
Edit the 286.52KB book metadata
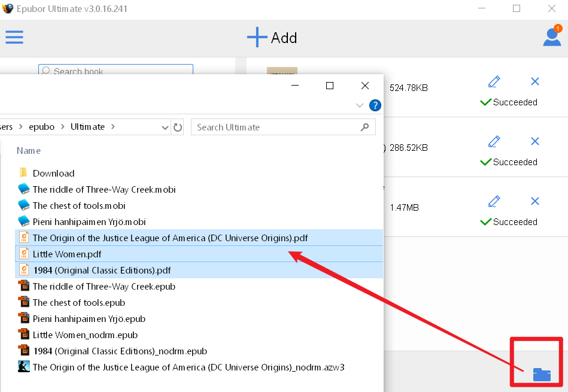(494, 141)
